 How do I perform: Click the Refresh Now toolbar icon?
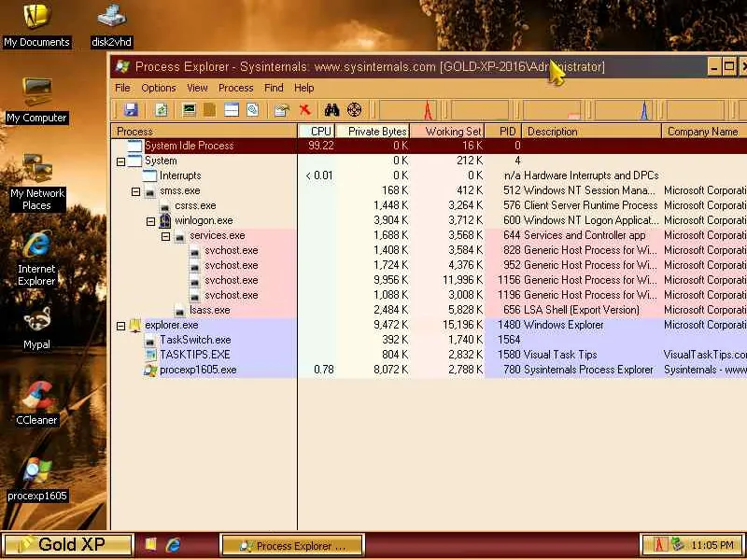pos(161,110)
